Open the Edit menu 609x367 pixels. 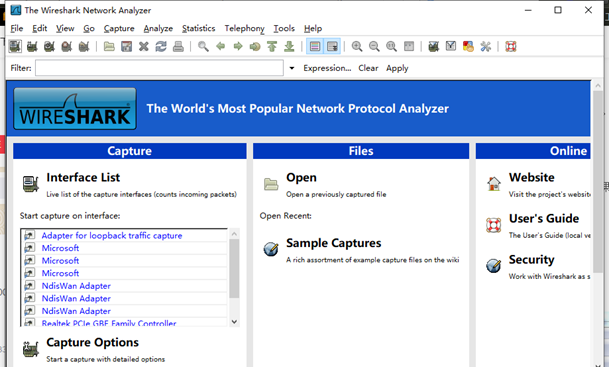click(40, 28)
